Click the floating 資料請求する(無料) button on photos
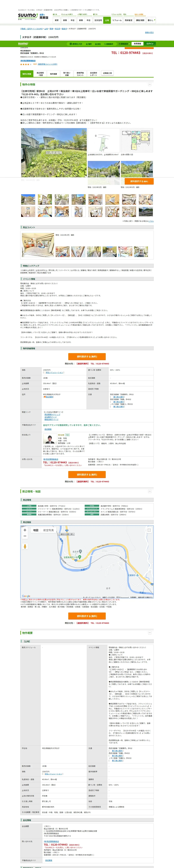Screen dimensions: 174x868 139,181
